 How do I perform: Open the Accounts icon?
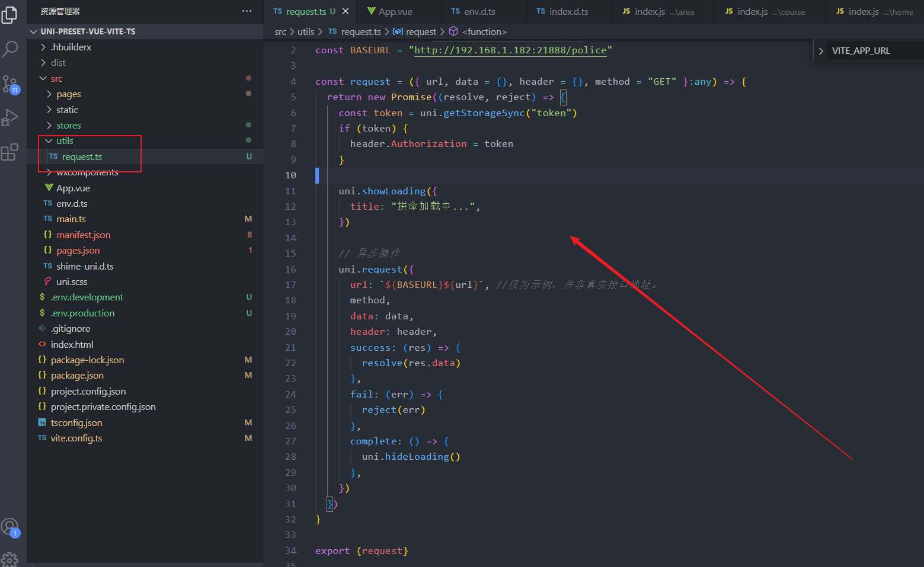coord(10,527)
